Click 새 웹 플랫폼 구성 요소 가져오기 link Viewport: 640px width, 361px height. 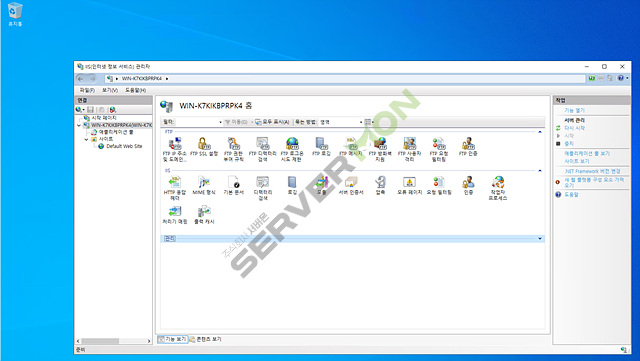[594, 182]
